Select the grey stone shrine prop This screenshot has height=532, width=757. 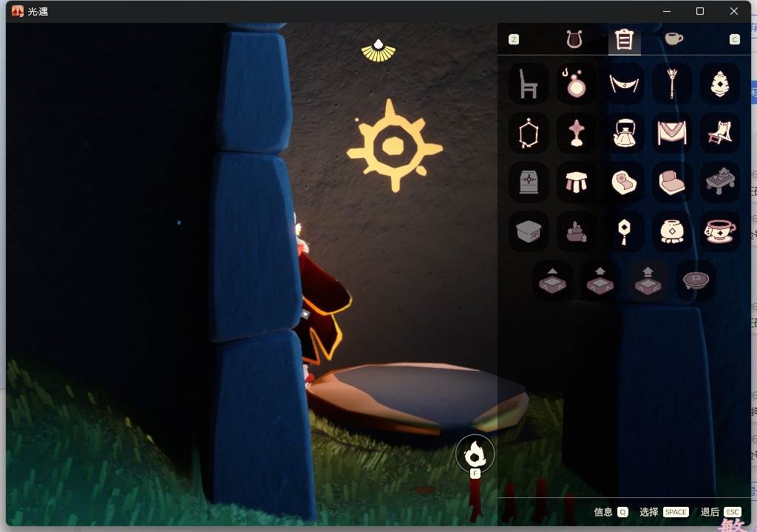coord(528,182)
